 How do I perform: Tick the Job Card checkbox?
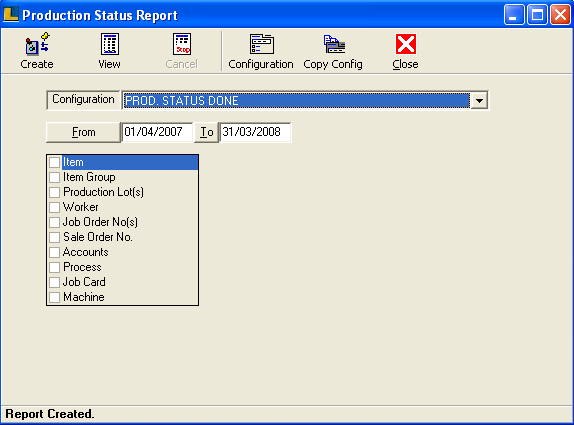click(55, 282)
